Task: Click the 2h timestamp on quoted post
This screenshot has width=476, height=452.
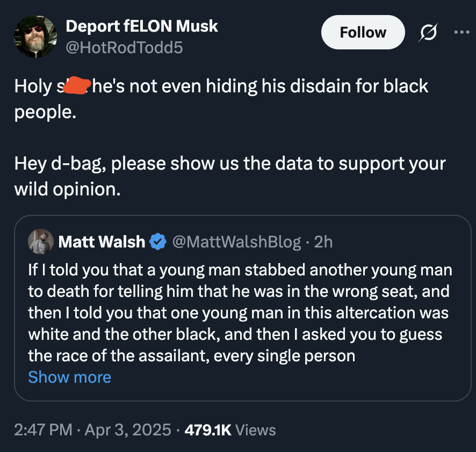Action: point(323,242)
